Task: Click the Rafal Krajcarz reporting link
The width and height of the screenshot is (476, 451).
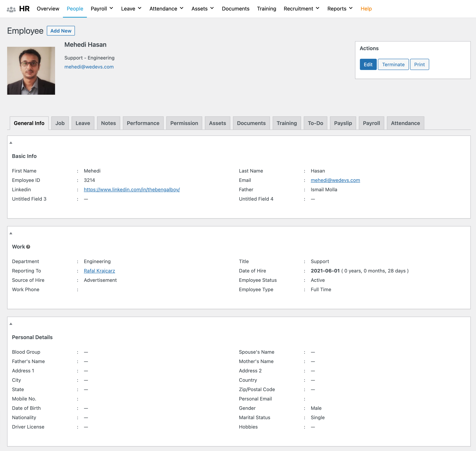Action: [x=99, y=270]
